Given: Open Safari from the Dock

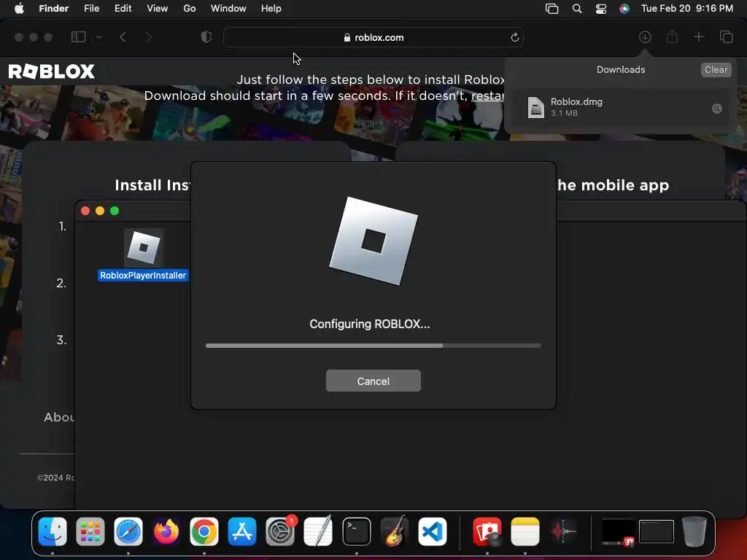Looking at the screenshot, I should (128, 532).
